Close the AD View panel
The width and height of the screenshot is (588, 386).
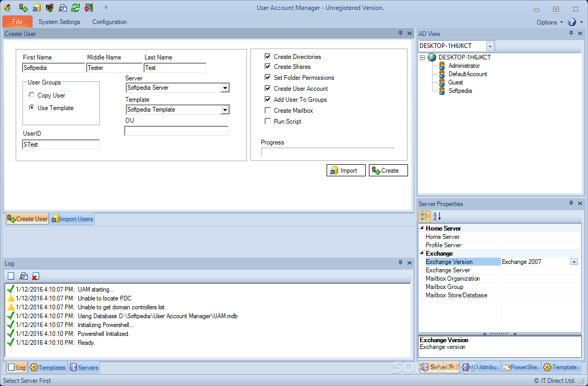point(580,33)
